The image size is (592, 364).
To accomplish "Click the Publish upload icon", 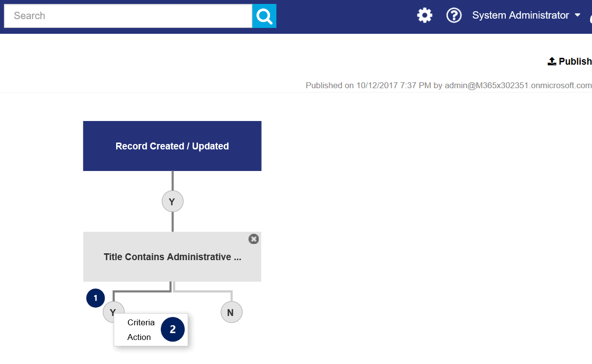I will click(552, 61).
